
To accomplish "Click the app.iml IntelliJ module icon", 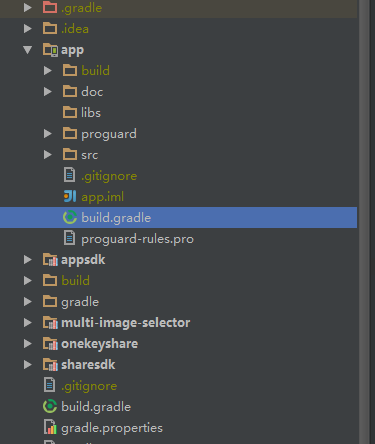I will [70, 196].
